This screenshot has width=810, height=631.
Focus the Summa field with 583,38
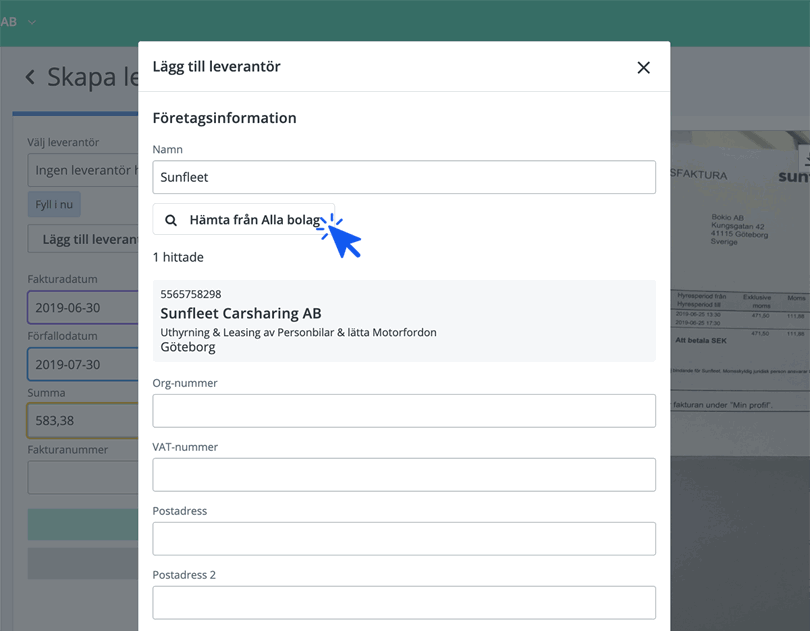(x=83, y=422)
